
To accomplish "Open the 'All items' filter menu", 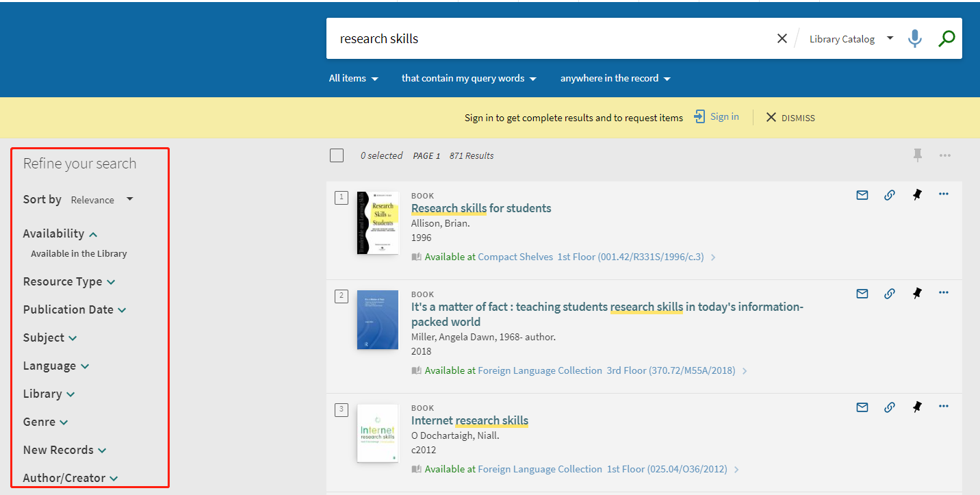I will click(x=353, y=79).
